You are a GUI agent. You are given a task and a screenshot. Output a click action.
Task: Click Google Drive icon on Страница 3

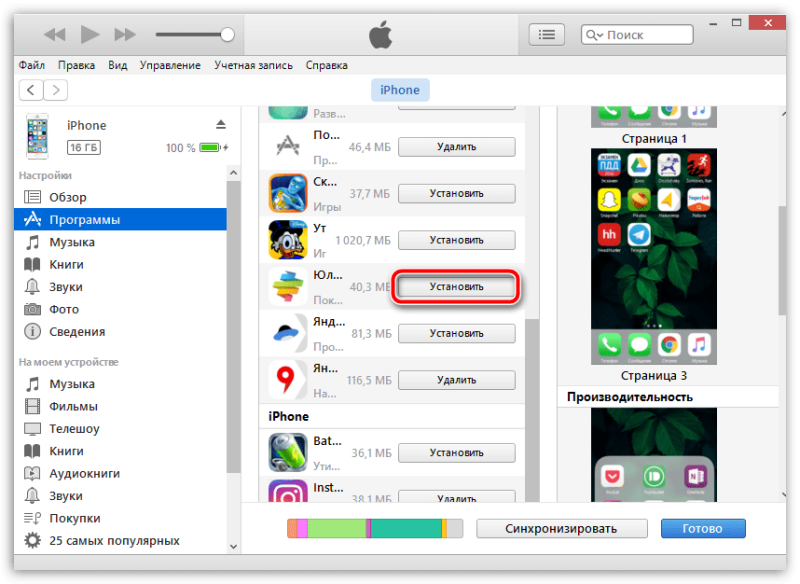click(639, 165)
